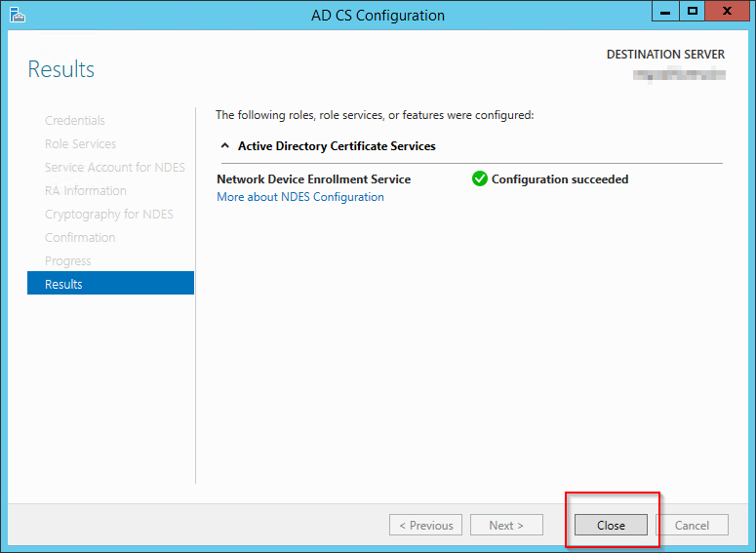Image resolution: width=756 pixels, height=553 pixels.
Task: Open the More about NDES Configuration link
Action: (300, 197)
